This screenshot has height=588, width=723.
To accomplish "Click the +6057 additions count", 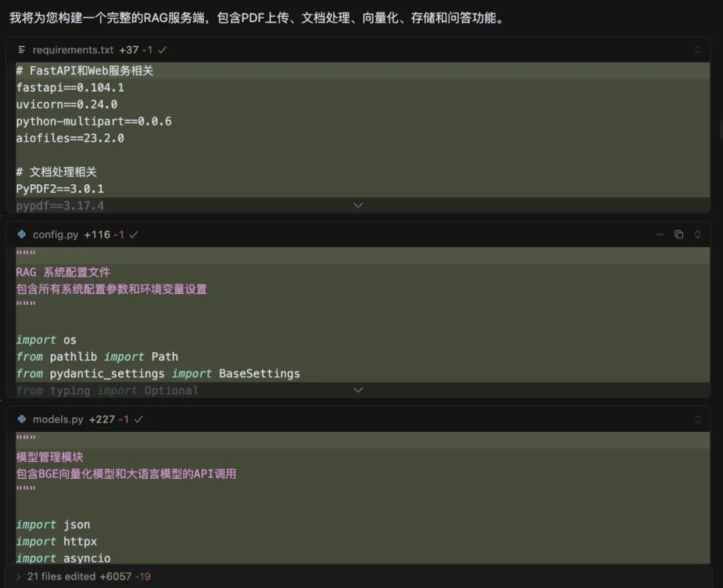I will [114, 576].
